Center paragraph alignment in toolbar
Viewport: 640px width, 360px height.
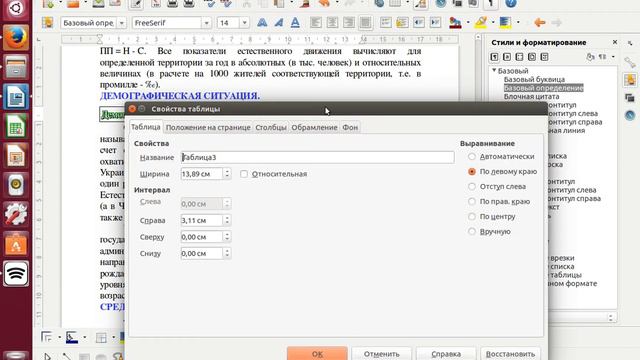332,22
